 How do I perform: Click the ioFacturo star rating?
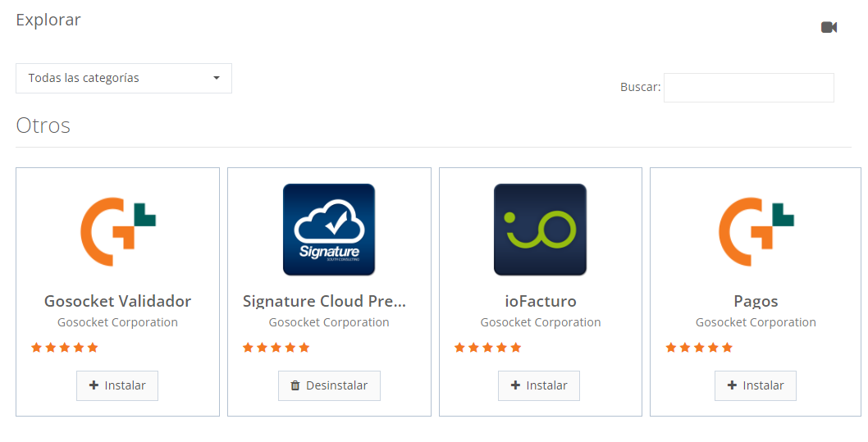click(x=487, y=348)
